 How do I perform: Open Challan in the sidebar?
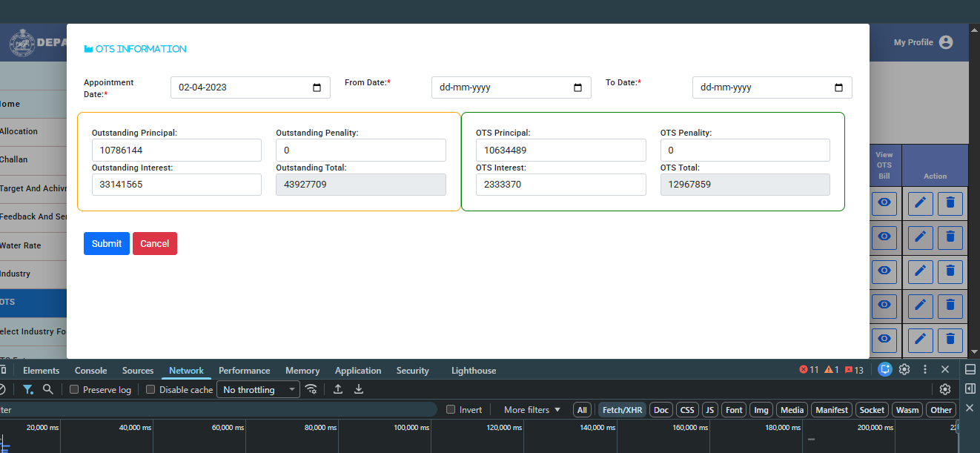coord(33,159)
